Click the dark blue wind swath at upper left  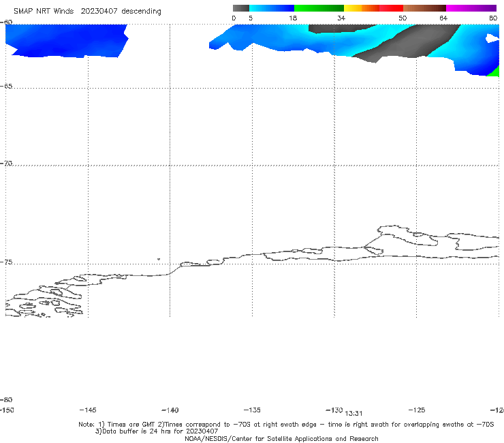point(66,40)
